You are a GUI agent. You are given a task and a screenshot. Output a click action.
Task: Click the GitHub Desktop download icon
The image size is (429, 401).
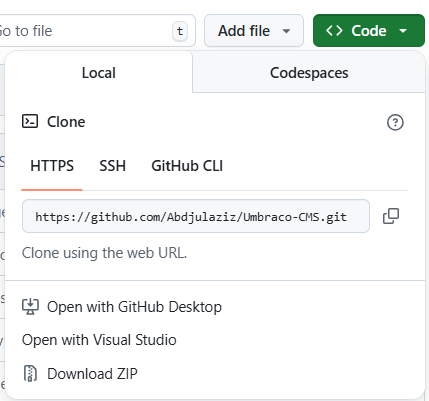click(x=30, y=307)
